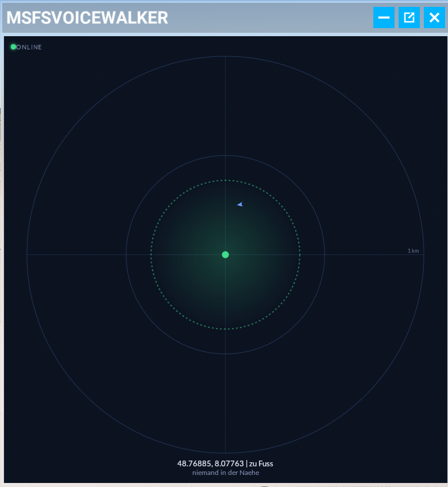The height and width of the screenshot is (487, 448).
Task: Minimize the MSFSVOICEWALKER panel
Action: (384, 18)
